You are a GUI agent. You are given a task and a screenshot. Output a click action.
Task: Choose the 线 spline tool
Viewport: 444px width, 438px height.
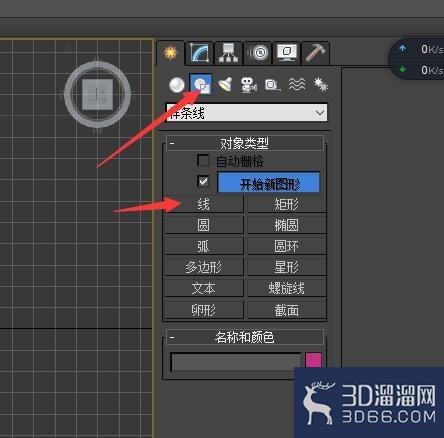pos(203,204)
